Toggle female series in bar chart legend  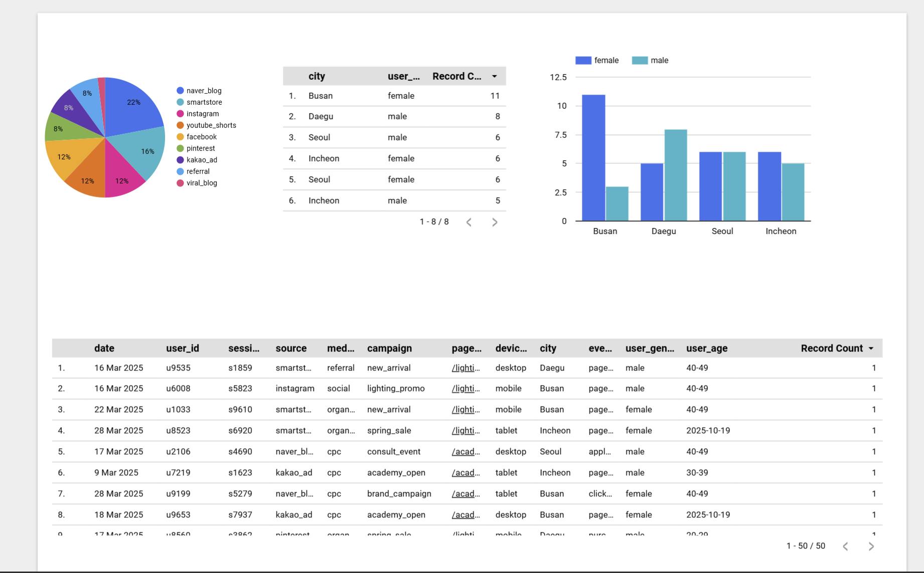[597, 60]
